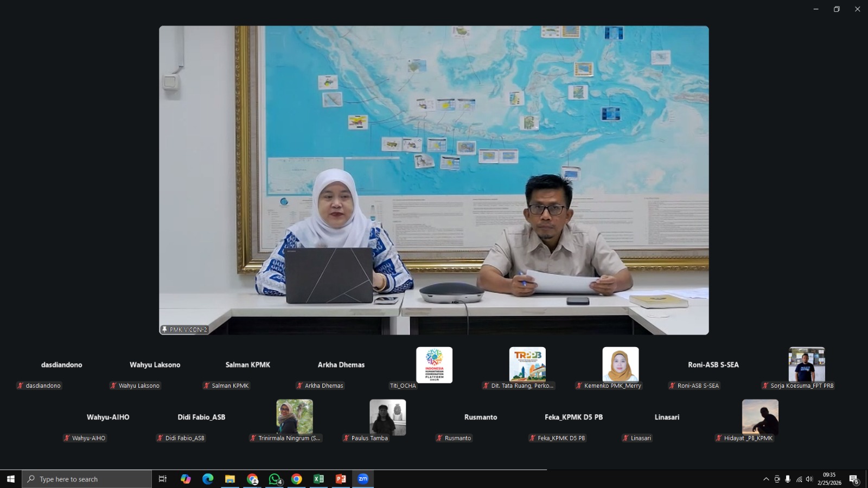Open the Copilot icon in the taskbar

tap(186, 479)
